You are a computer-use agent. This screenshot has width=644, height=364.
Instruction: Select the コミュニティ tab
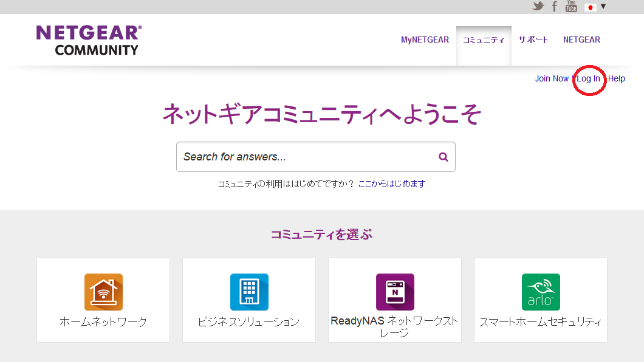pos(484,40)
